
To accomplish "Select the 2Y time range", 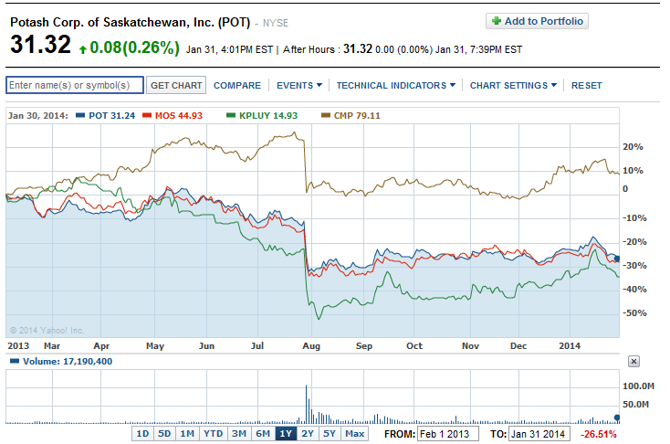I will tap(308, 434).
